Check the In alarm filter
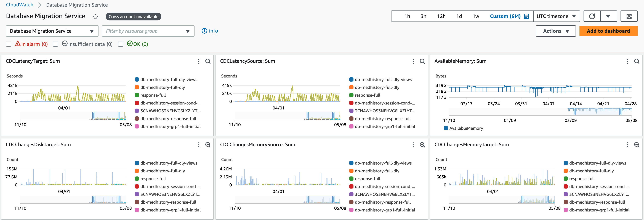This screenshot has width=644, height=220. [x=9, y=44]
